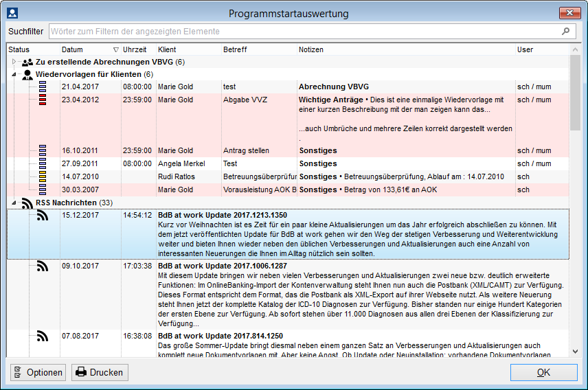Select the Angela Merkel client cell
The image size is (588, 390).
pos(181,163)
